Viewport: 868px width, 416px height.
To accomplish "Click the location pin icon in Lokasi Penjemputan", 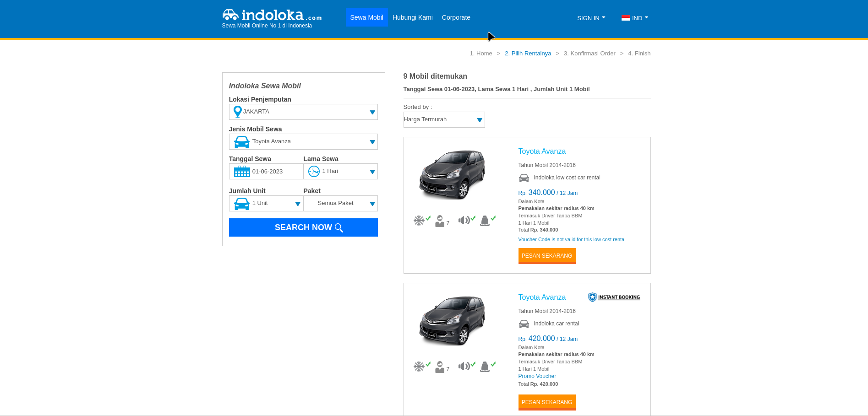I will (237, 112).
